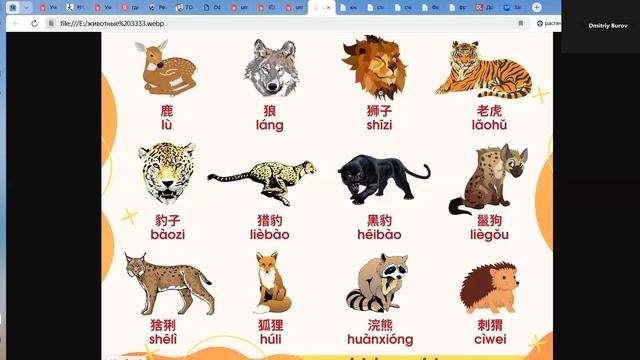The image size is (640, 360).
Task: Open the tab overview icon at far left of tab bar
Action: [13, 7]
